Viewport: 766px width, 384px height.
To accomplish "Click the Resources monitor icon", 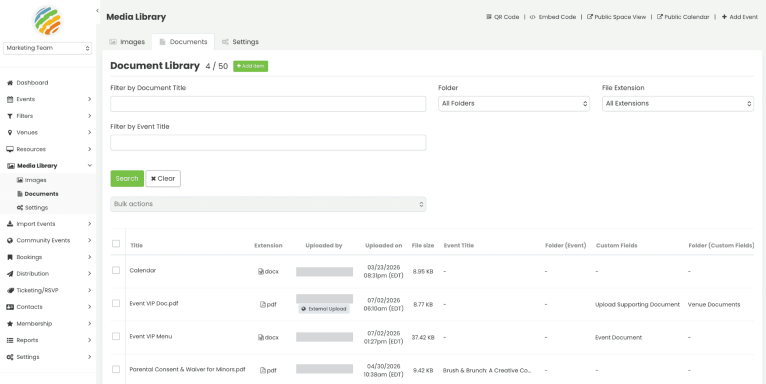I will pyautogui.click(x=10, y=149).
